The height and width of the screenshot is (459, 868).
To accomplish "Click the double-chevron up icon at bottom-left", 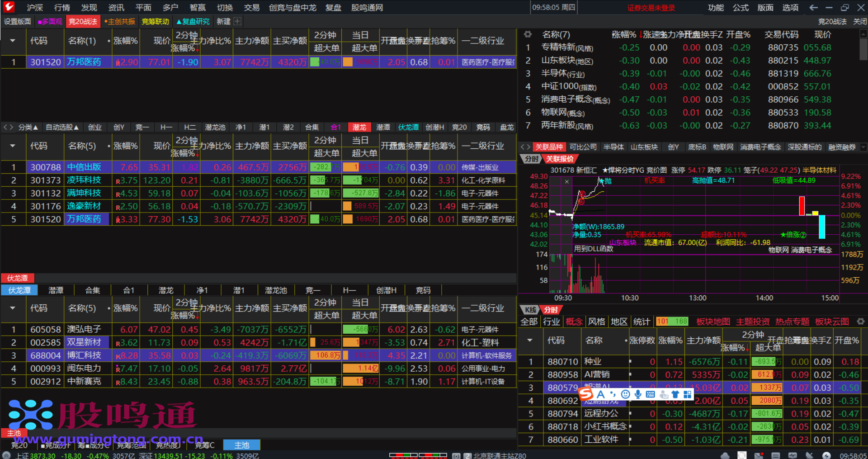I will [x=6, y=455].
